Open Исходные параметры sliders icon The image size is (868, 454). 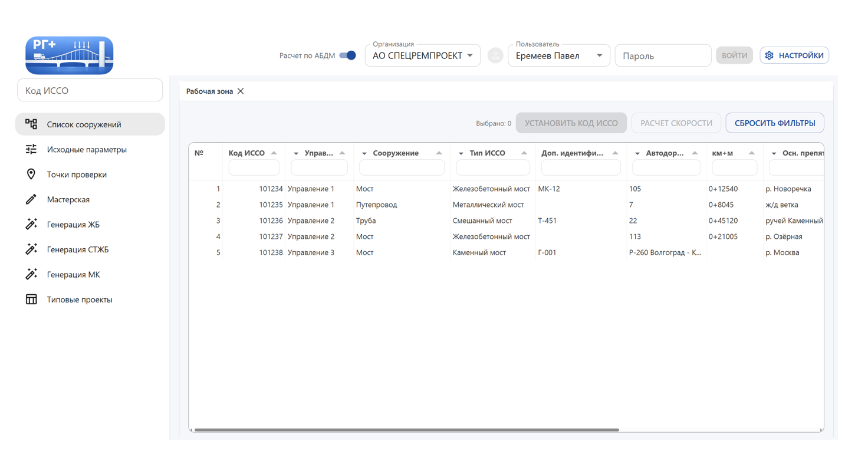pyautogui.click(x=31, y=149)
